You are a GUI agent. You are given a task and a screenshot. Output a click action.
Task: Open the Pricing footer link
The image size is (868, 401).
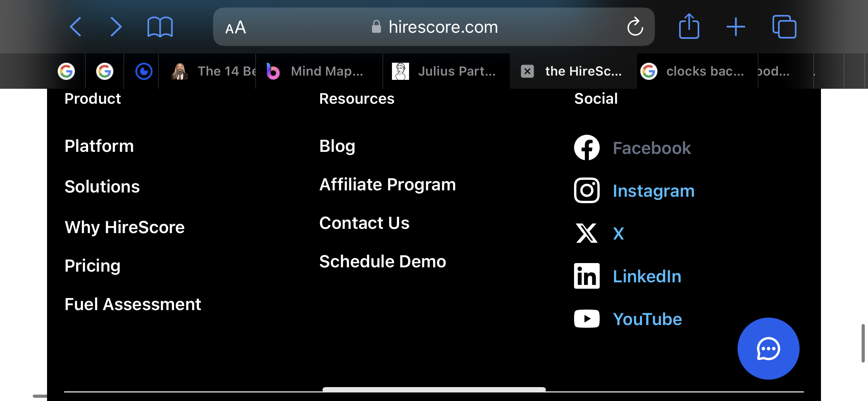[x=92, y=266]
